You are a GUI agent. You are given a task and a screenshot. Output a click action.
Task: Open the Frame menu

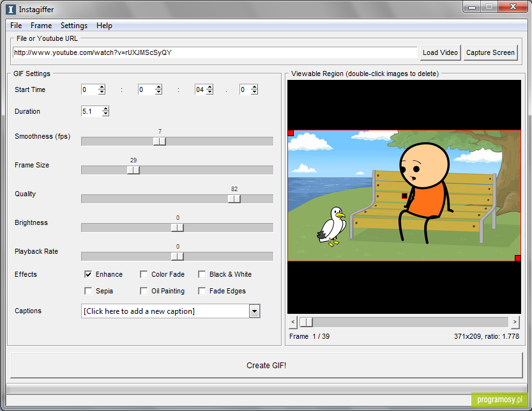point(41,26)
